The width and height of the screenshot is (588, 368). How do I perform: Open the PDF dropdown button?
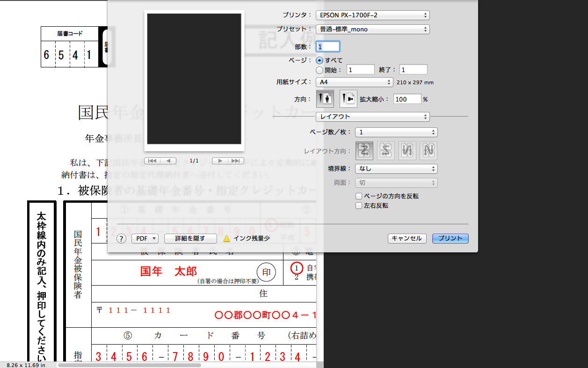tap(145, 238)
